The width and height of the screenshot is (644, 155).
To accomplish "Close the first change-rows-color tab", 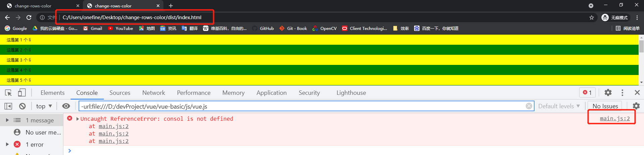I will 78,6.
